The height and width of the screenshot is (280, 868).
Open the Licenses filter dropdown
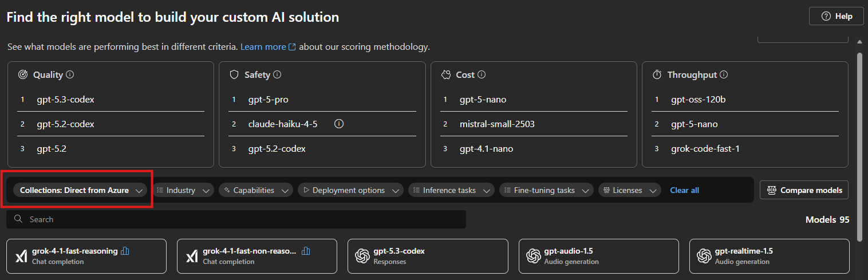pos(630,190)
